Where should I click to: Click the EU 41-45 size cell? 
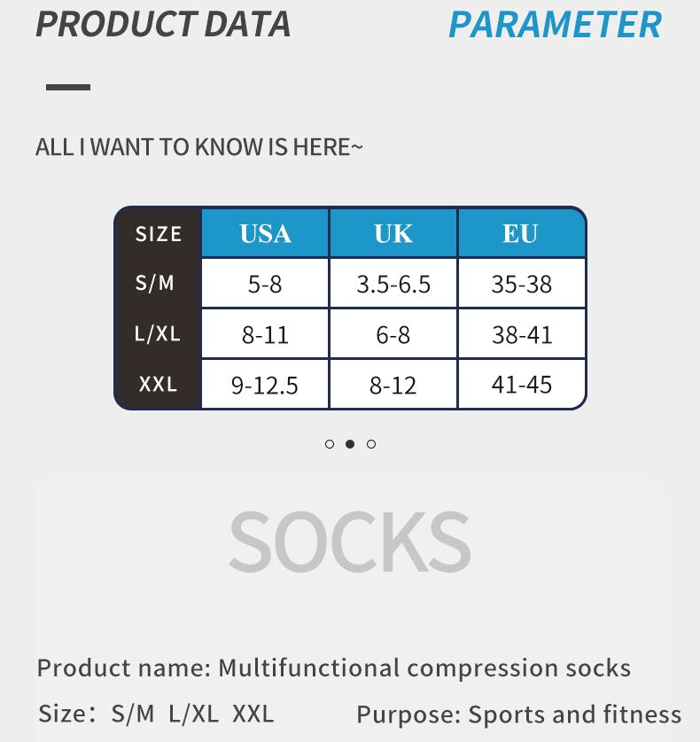pos(521,385)
